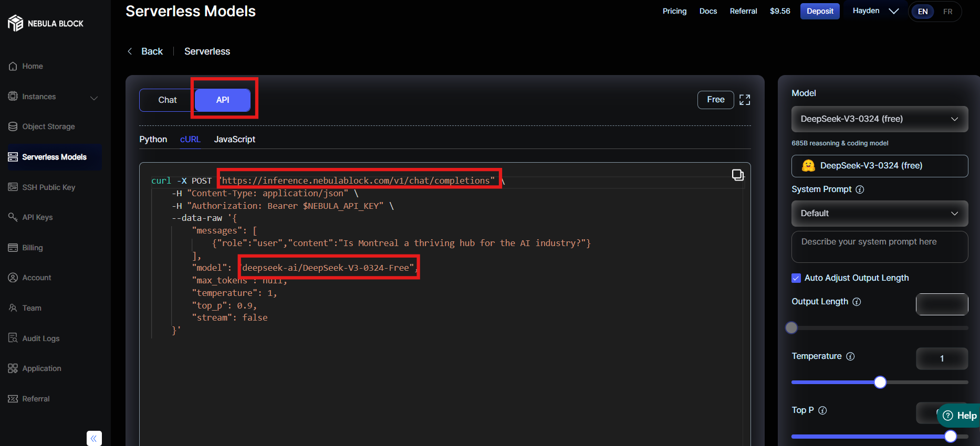The image size is (980, 446).
Task: Open the Default system prompt dropdown
Action: 879,214
